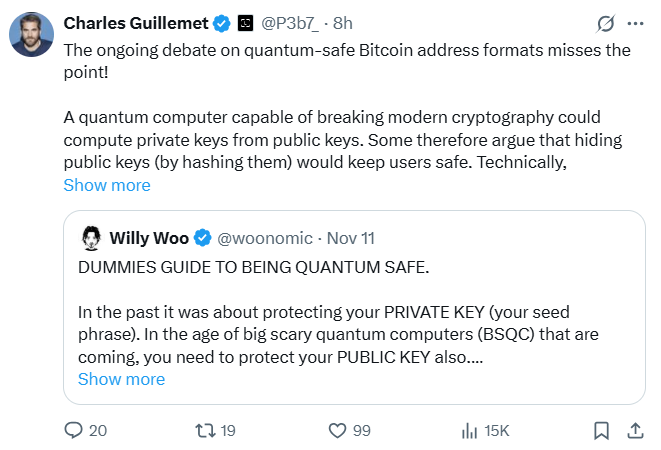This screenshot has height=450, width=661.
Task: Open the share post icon
Action: click(634, 430)
